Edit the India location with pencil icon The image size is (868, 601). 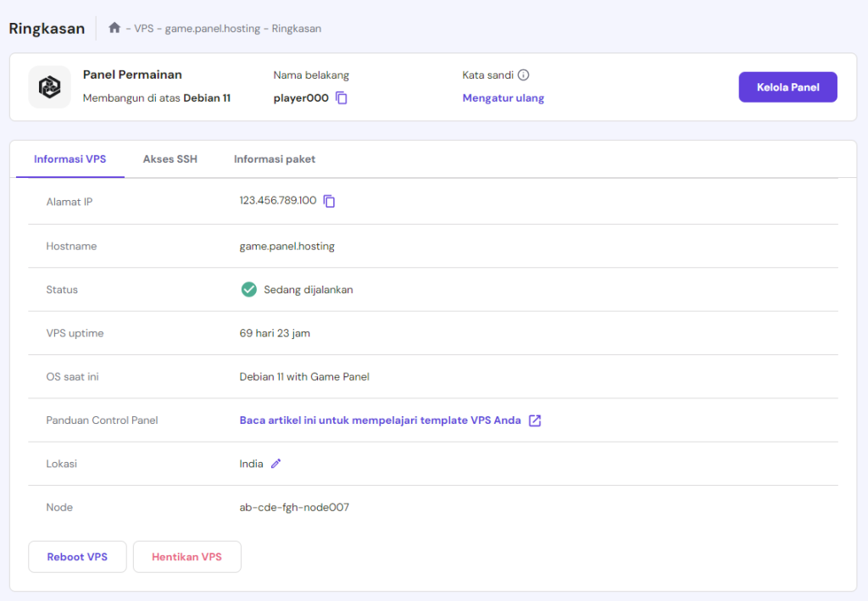click(275, 464)
